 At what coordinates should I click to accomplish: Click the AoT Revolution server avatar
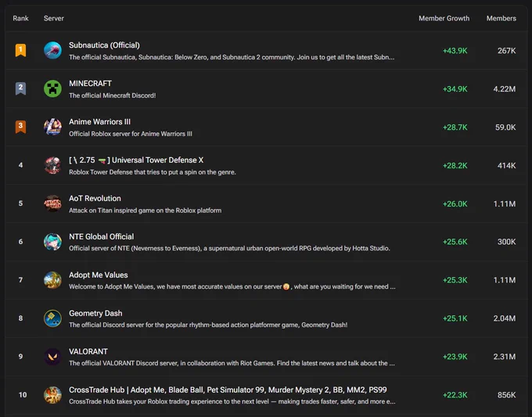point(52,203)
